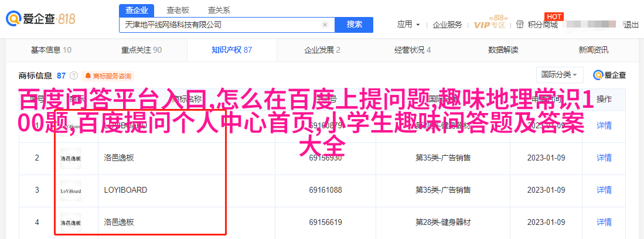Screen dimensions: 644x239
Task: Click the 操作 column header
Action: tap(604, 99)
